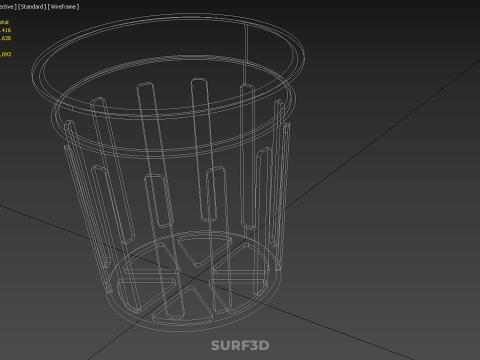Open the [Standard] viewport label menu

tap(32, 7)
